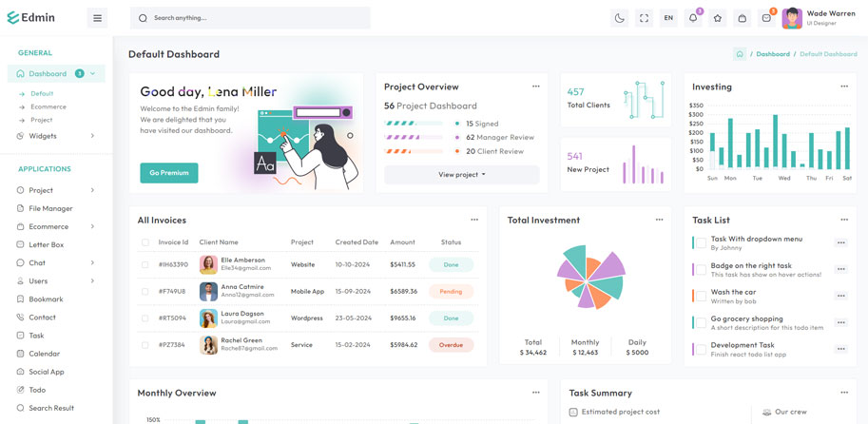Focus the Search anything field
Screen dimensions: 868x424
click(x=257, y=18)
